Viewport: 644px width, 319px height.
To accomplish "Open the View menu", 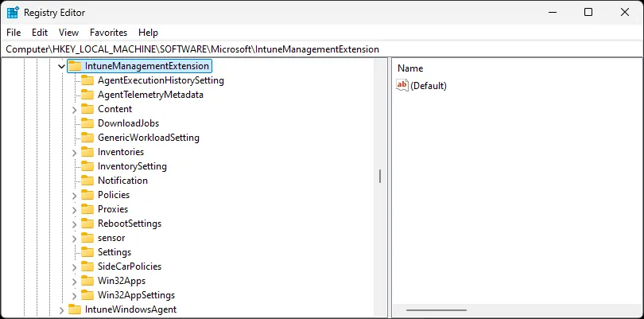I will pos(68,33).
